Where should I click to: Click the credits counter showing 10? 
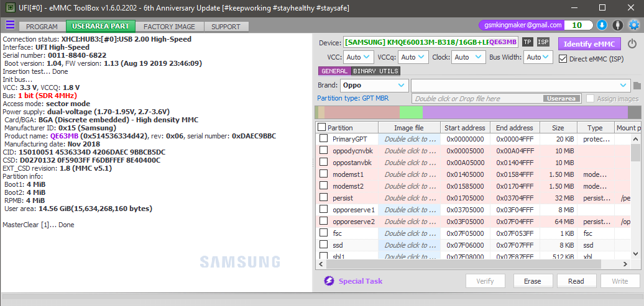tap(577, 25)
